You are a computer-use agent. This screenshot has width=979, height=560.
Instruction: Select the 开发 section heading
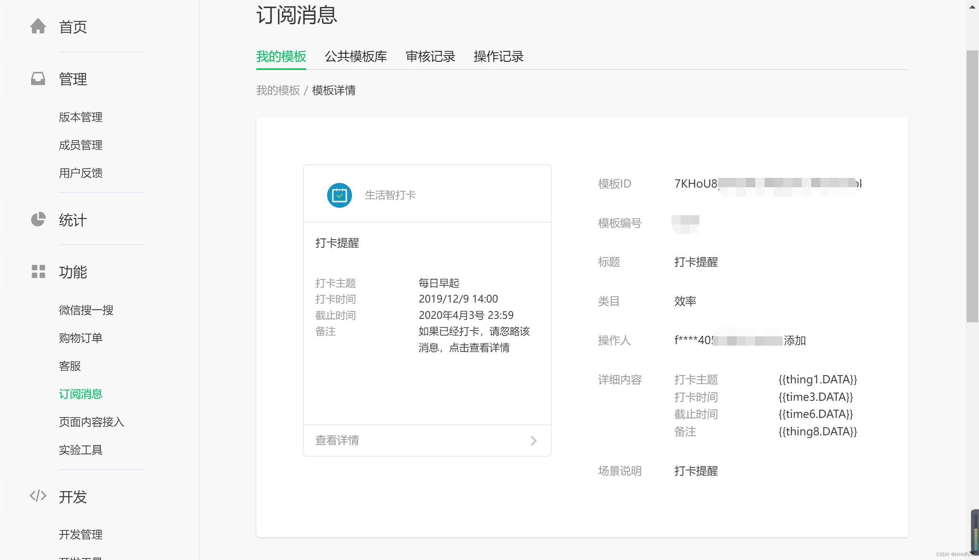pos(73,497)
